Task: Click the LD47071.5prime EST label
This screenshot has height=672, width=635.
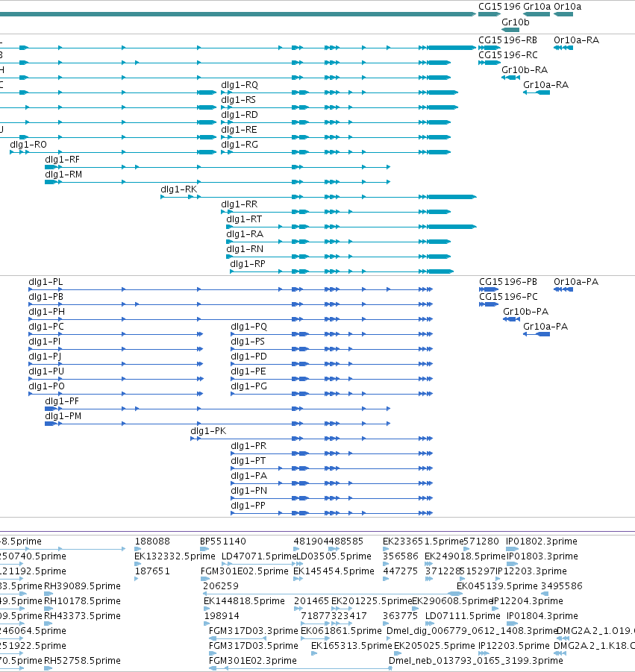Action: [x=259, y=556]
